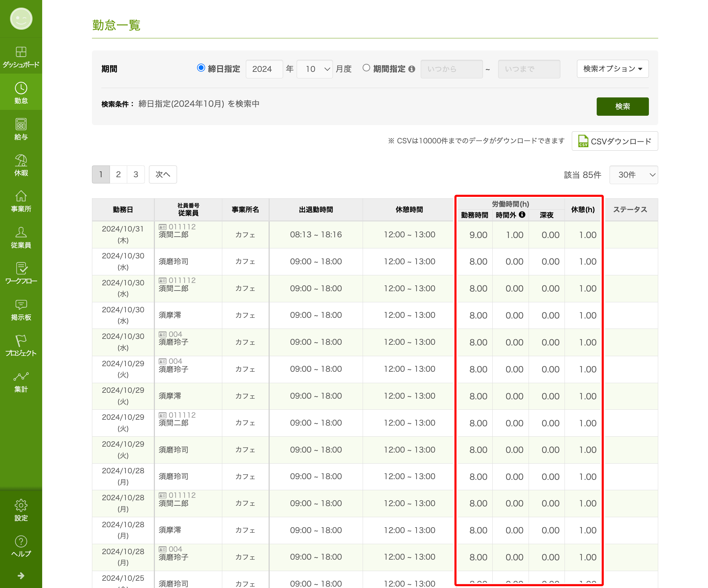Screen dimensions: 708x588
Task: Open the 掲示板 speech bubble icon
Action: point(21,304)
